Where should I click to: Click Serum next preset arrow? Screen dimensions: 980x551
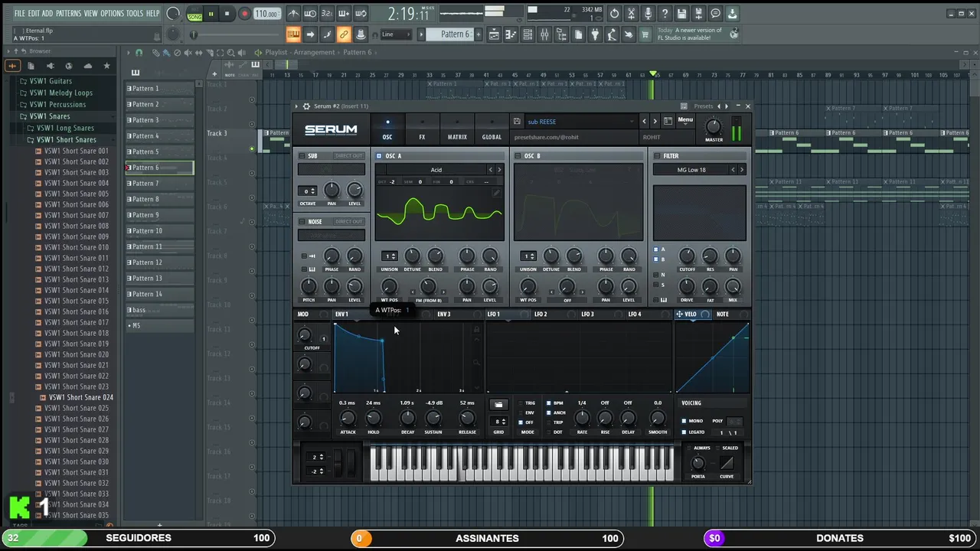tap(655, 122)
